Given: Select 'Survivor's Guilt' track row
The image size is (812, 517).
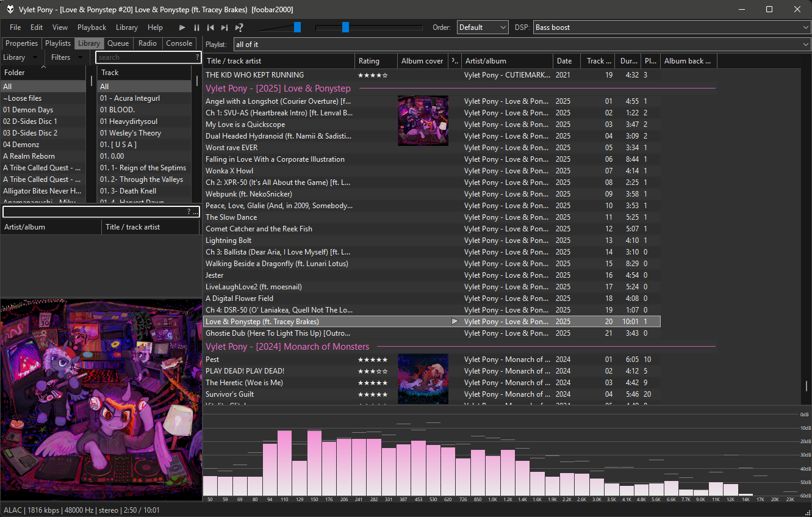Looking at the screenshot, I should 432,394.
